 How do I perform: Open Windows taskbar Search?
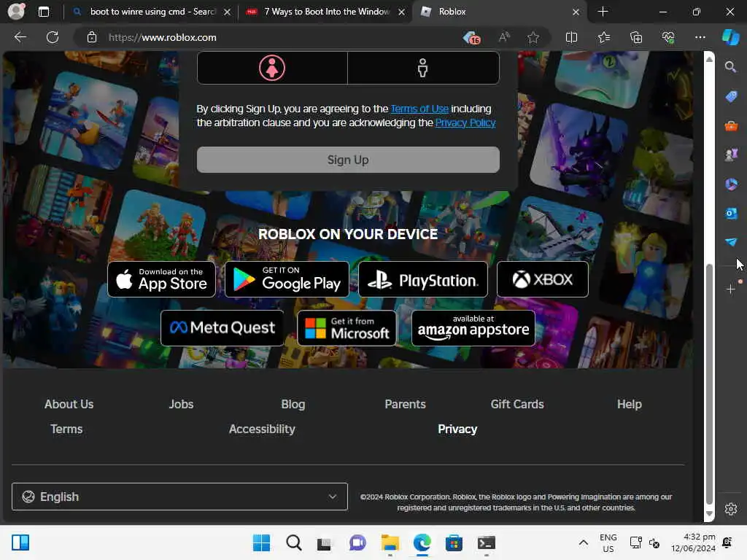[294, 542]
